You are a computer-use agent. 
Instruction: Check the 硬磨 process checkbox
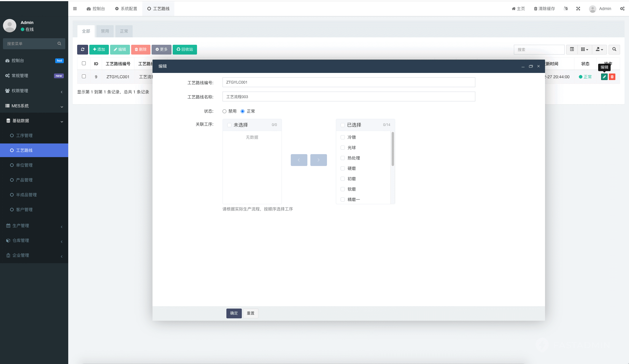pos(343,168)
